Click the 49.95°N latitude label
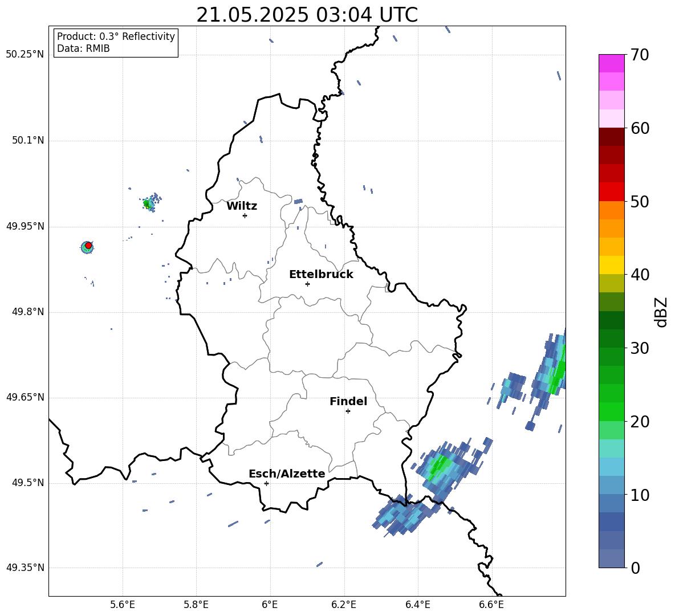The image size is (675, 616). click(x=25, y=226)
